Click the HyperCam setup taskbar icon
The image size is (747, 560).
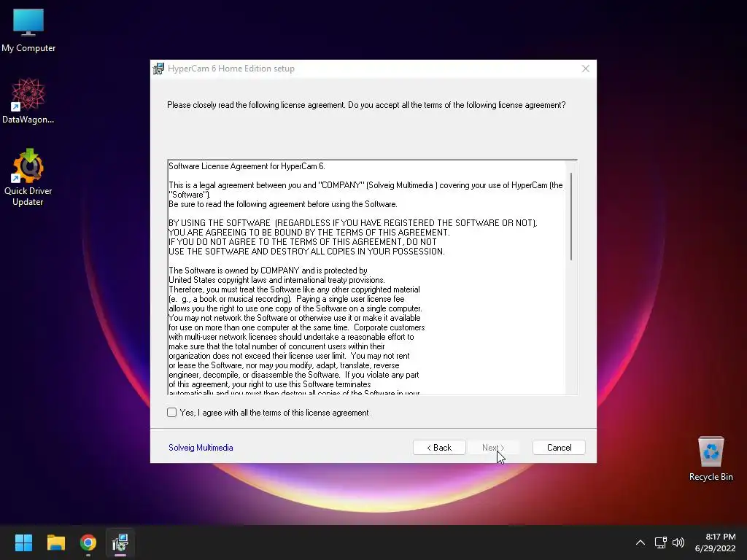[x=120, y=542]
